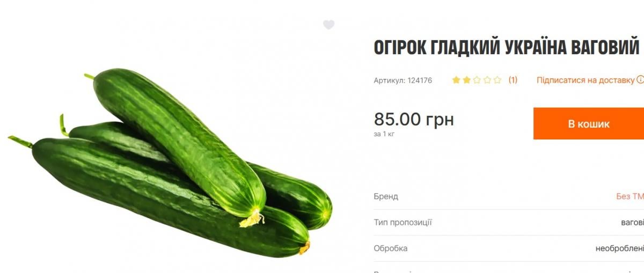The width and height of the screenshot is (644, 273).
Task: Open info icon beside delivery subscription
Action: (x=640, y=80)
